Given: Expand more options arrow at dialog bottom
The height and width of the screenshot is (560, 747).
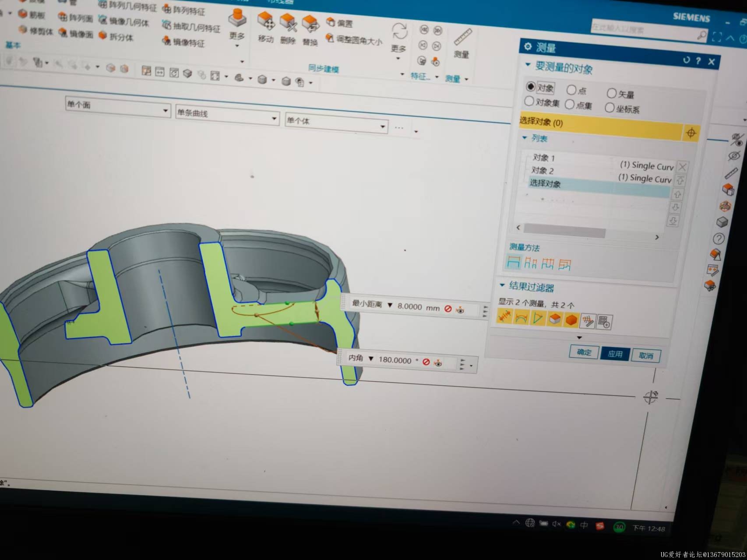Looking at the screenshot, I should click(x=579, y=338).
